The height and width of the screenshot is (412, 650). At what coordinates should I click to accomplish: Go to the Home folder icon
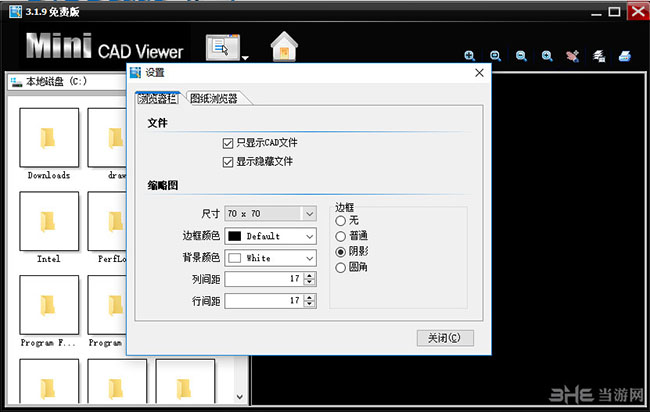(284, 46)
